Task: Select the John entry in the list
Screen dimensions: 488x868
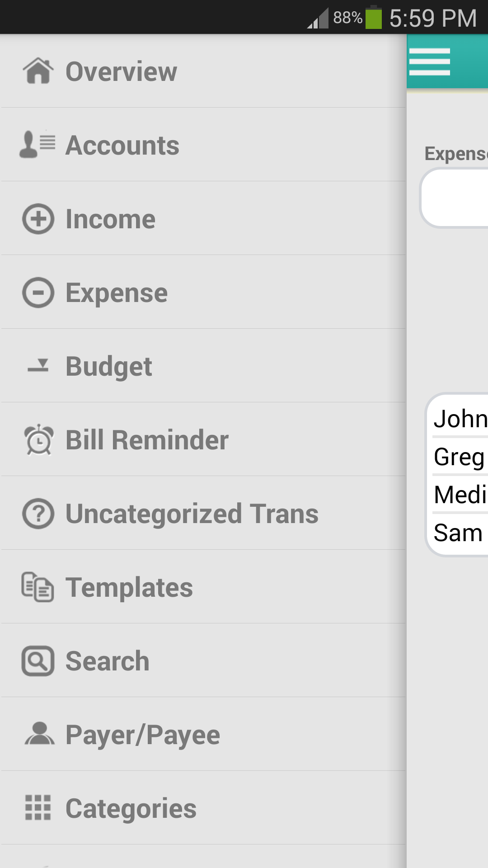Action: pos(460,419)
